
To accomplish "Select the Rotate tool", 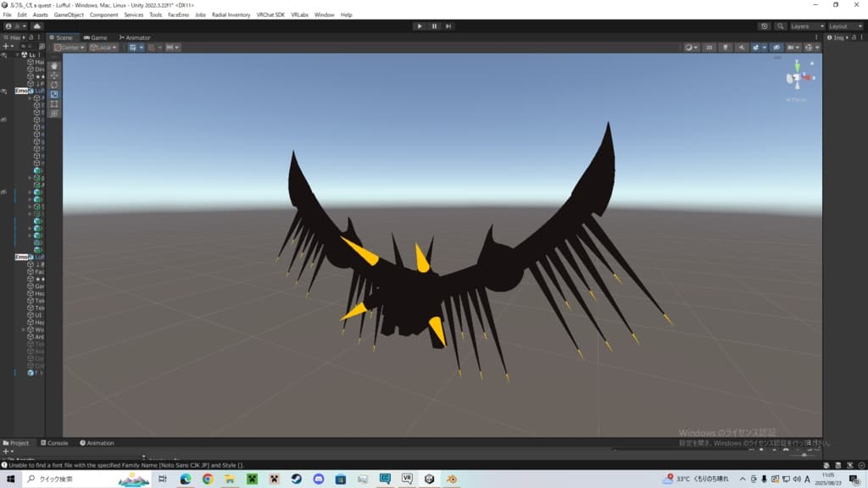I will [54, 85].
